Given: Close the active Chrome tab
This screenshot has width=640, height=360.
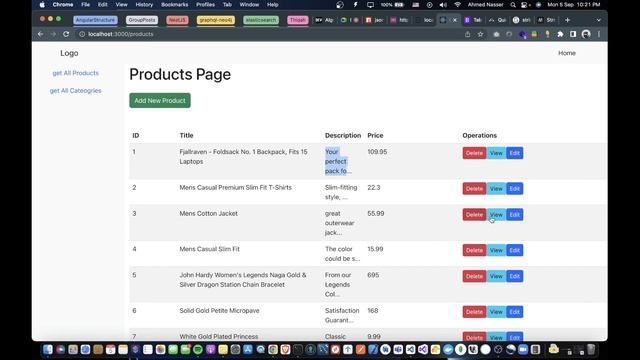Looking at the screenshot, I should click(x=455, y=20).
